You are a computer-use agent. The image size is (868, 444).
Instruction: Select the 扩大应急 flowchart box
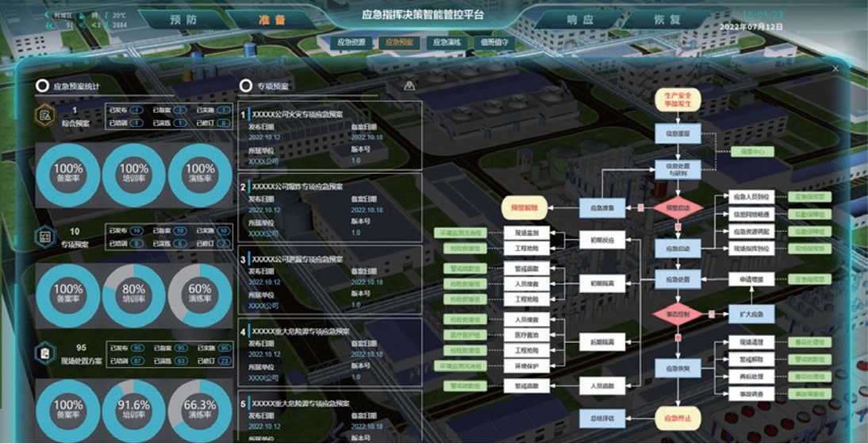tap(750, 314)
